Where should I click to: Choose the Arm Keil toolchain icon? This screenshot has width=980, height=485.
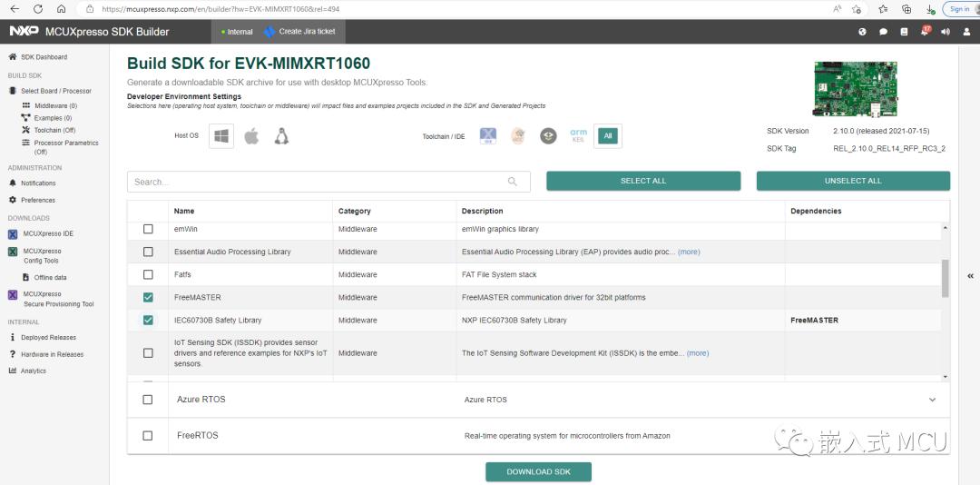click(578, 136)
